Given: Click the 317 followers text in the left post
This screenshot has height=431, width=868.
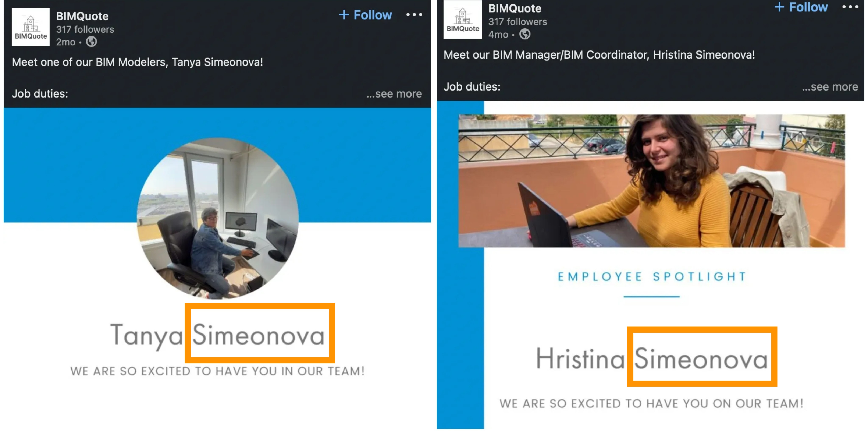Looking at the screenshot, I should (85, 29).
